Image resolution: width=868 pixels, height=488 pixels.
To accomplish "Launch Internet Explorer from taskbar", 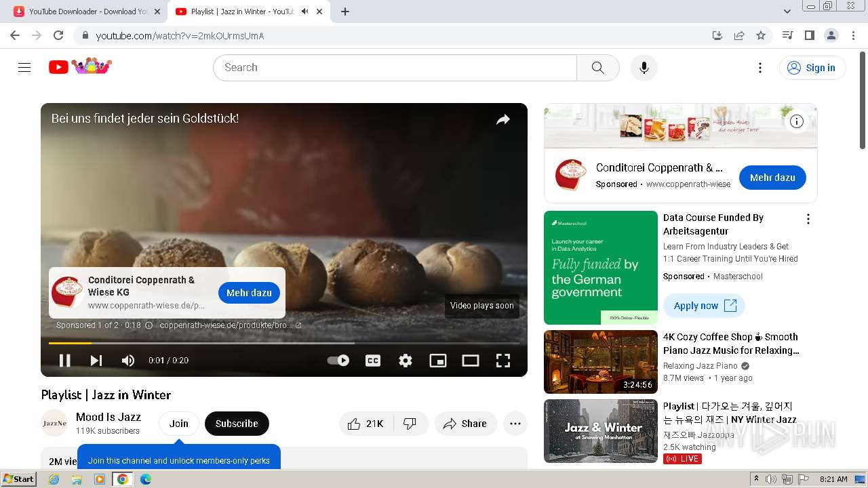I will [x=54, y=479].
